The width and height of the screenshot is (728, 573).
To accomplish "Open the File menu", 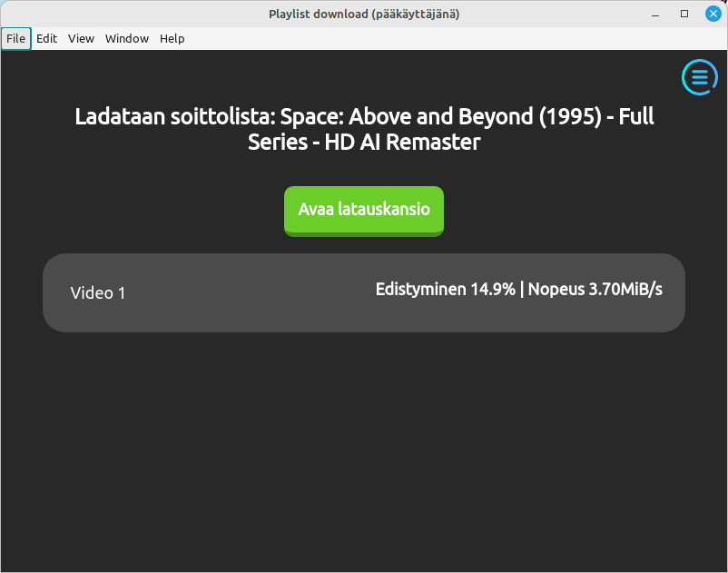I will [15, 38].
